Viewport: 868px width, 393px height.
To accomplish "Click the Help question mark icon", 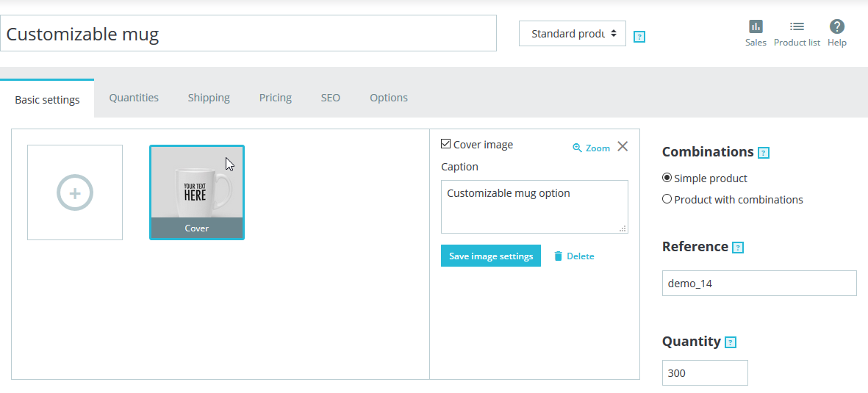I will pos(836,28).
